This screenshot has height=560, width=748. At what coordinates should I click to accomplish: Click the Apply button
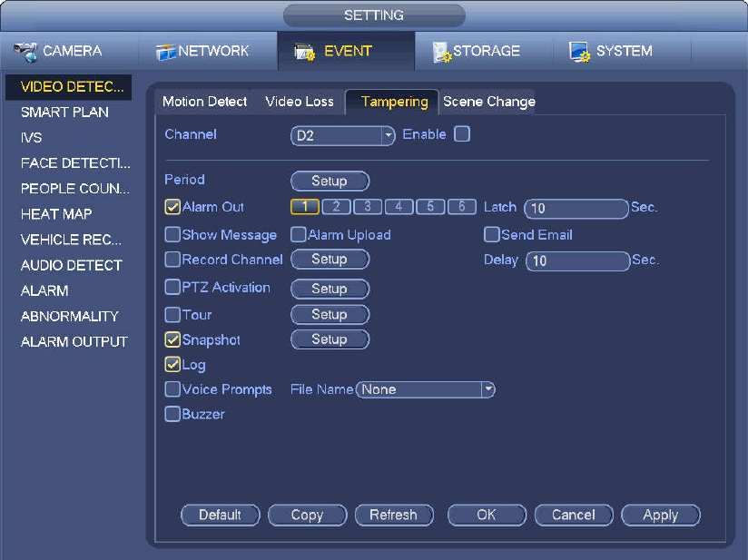pyautogui.click(x=661, y=516)
